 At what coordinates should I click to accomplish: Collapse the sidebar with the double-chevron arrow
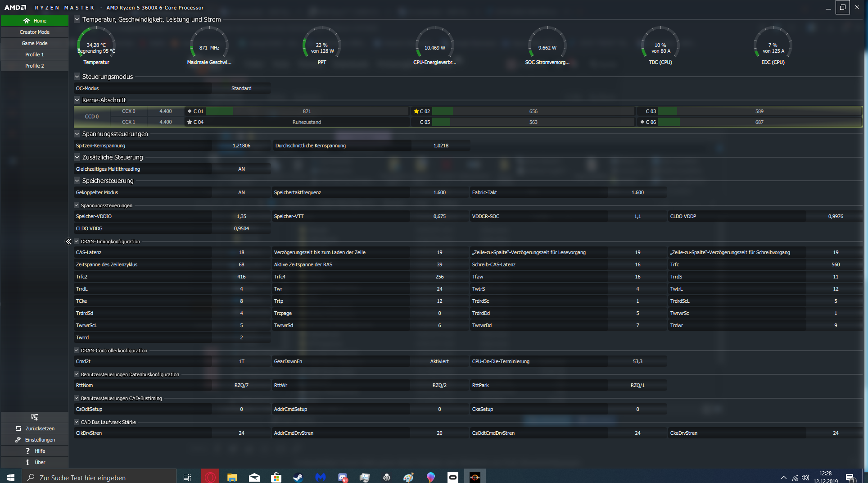pos(68,241)
